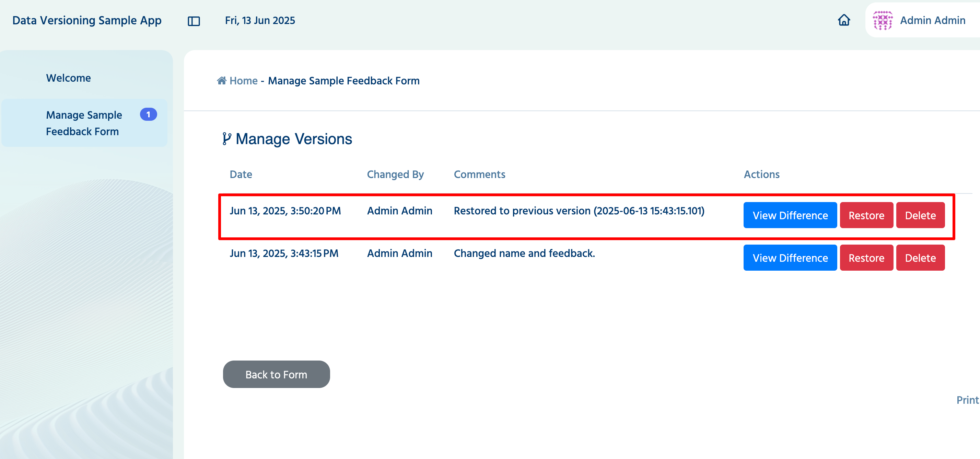Click the Manage Versions branch icon
The image size is (980, 459).
click(227, 139)
